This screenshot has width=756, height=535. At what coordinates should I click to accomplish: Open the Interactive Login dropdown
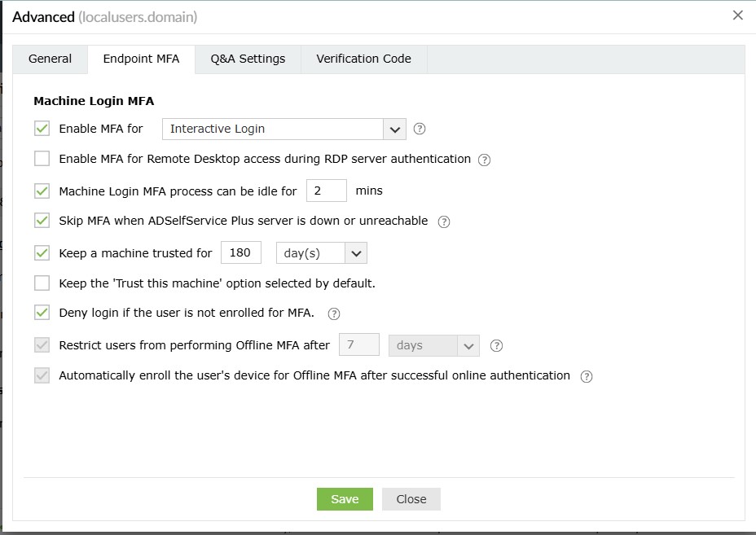tap(394, 129)
